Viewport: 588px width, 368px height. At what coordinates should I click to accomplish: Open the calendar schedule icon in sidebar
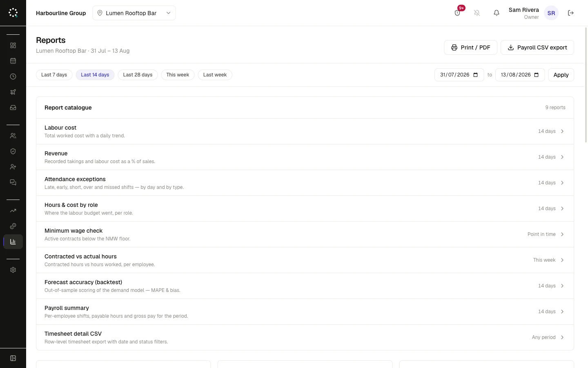(13, 61)
